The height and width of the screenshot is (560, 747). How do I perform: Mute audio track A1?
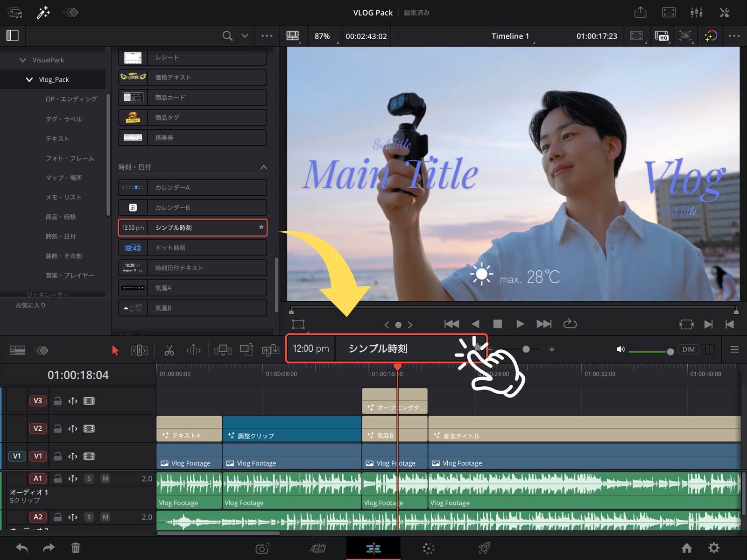click(106, 478)
